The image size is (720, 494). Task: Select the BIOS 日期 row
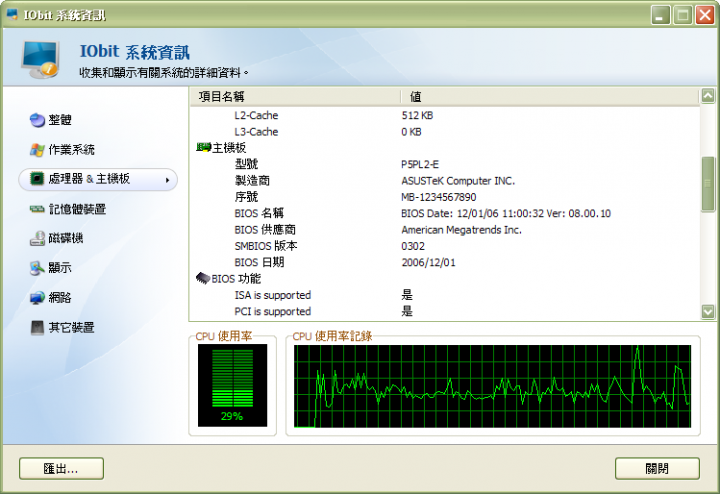tap(444, 263)
